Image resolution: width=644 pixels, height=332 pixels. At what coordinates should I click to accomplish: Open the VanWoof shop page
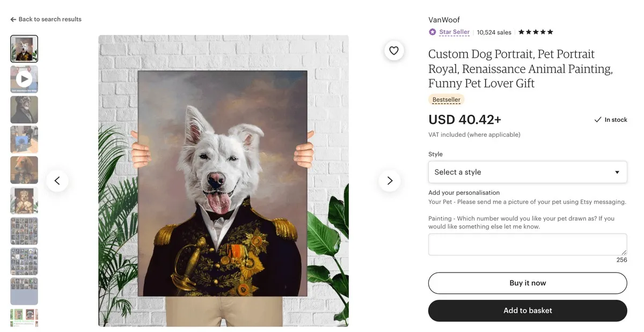coord(444,19)
